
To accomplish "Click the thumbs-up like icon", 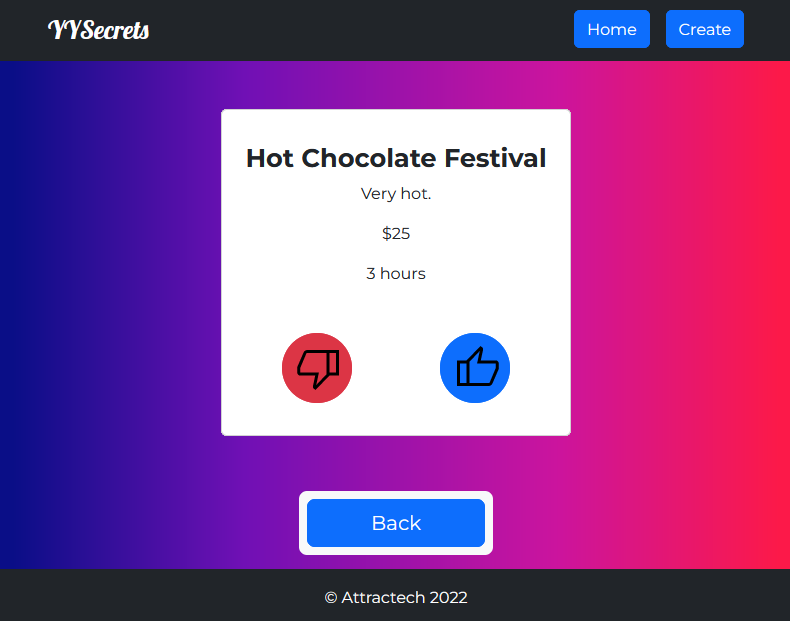I will pos(475,368).
